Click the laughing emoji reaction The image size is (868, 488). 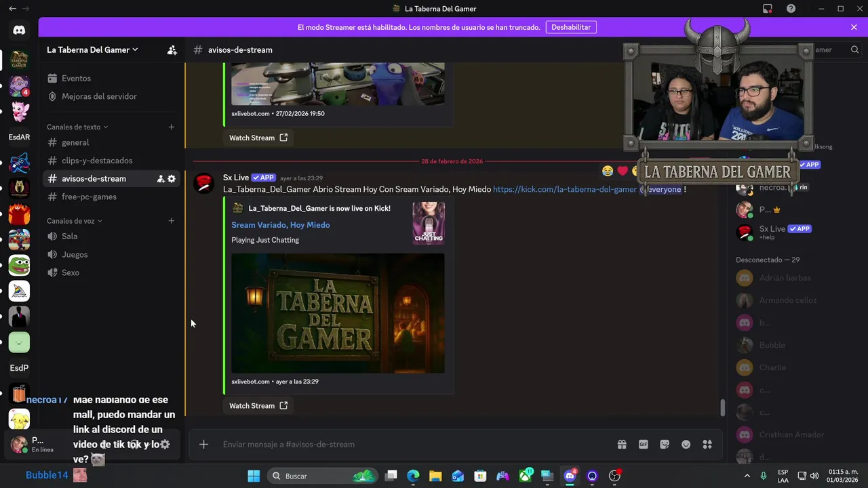point(608,171)
